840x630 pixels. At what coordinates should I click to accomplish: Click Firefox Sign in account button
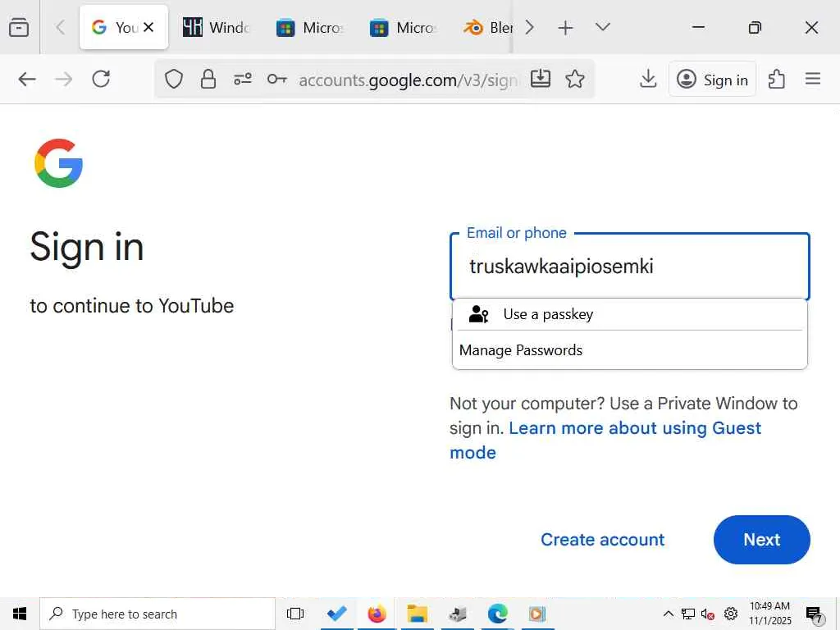pyautogui.click(x=713, y=80)
